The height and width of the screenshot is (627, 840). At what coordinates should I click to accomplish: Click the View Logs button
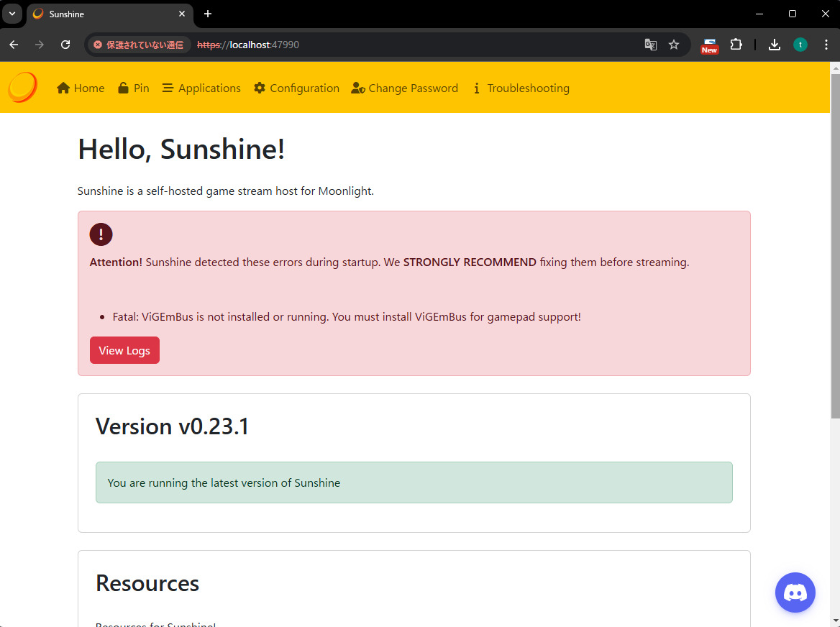coord(124,350)
